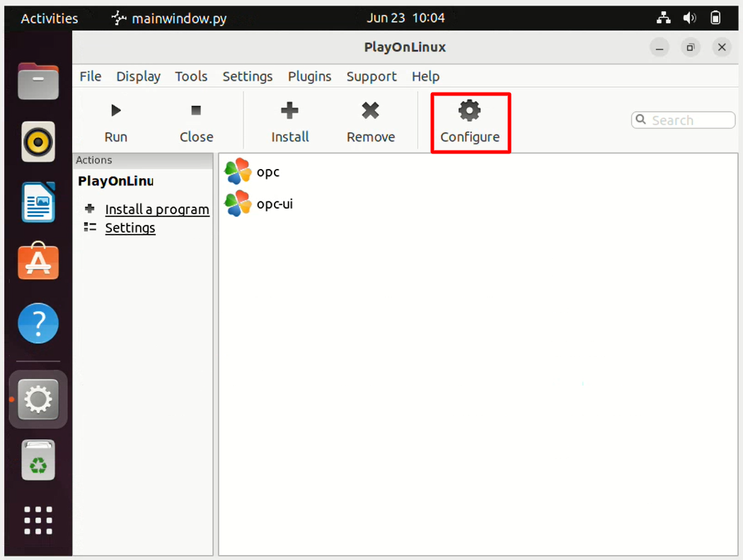Image resolution: width=743 pixels, height=560 pixels.
Task: Click the volume icon in top bar
Action: (x=689, y=18)
